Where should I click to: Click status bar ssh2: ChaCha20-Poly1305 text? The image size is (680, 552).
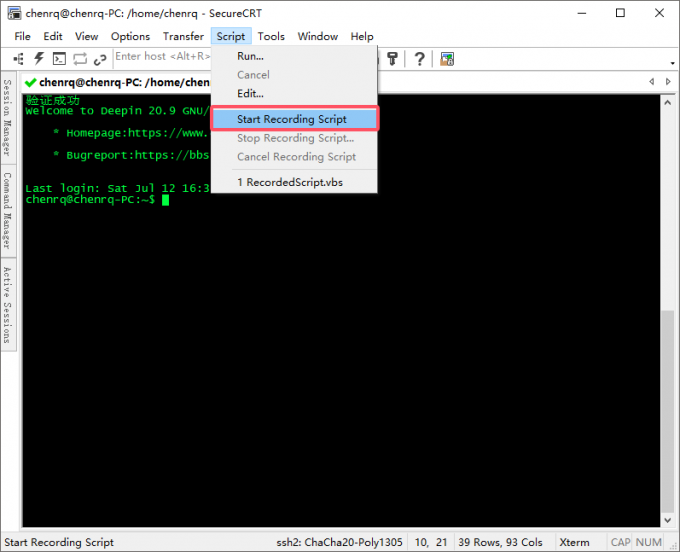click(340, 542)
